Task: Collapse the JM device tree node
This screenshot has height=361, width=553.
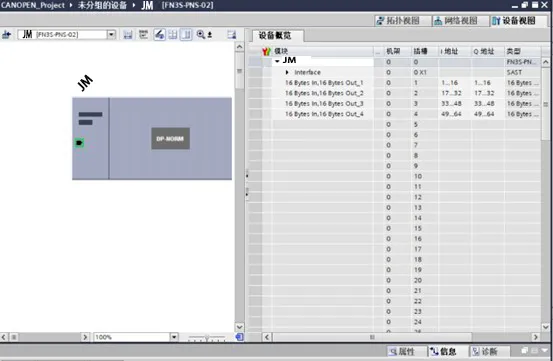Action: [x=277, y=61]
